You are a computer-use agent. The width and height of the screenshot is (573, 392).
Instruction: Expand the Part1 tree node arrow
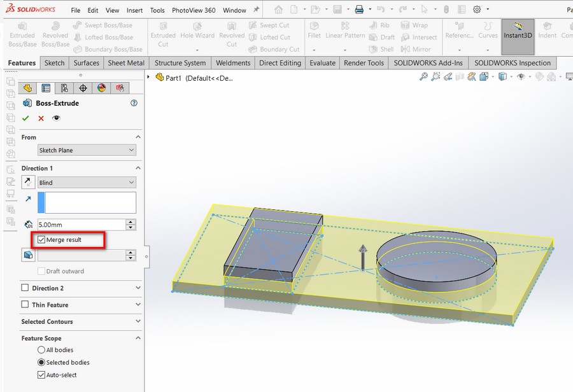148,77
